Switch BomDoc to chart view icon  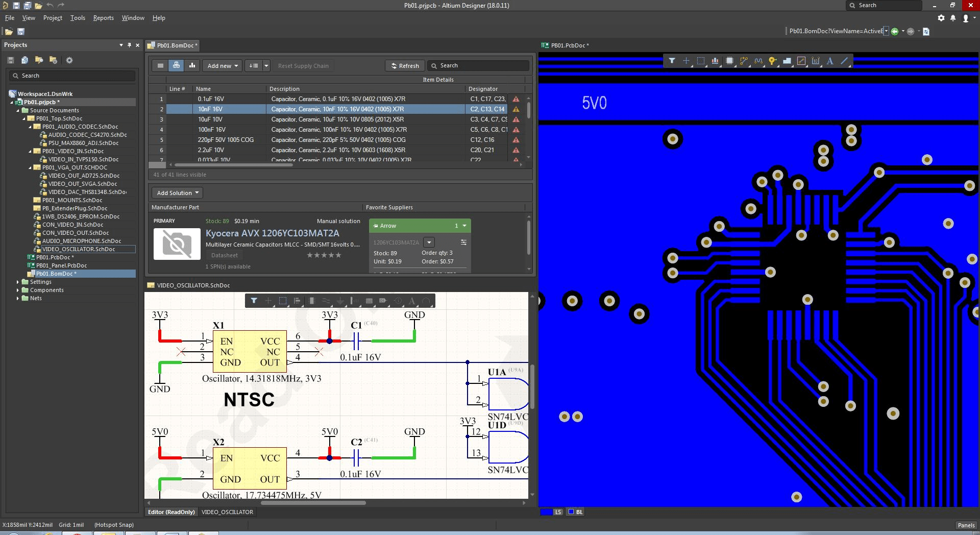(192, 65)
